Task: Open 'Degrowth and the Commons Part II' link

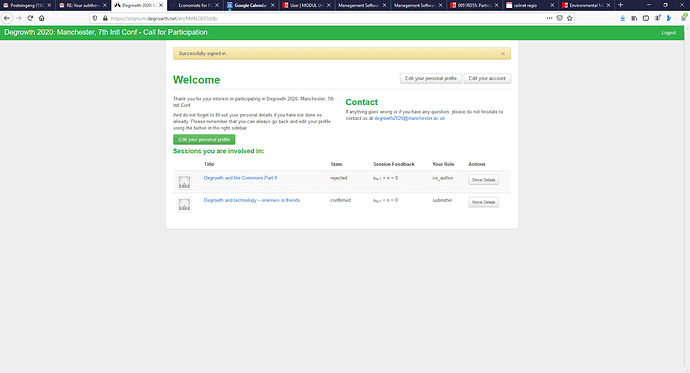Action: (240, 178)
